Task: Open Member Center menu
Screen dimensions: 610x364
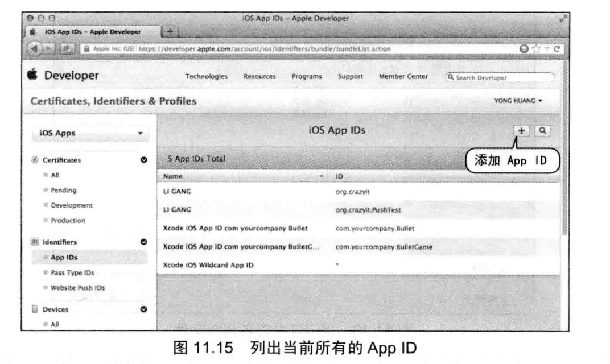Action: [x=403, y=77]
